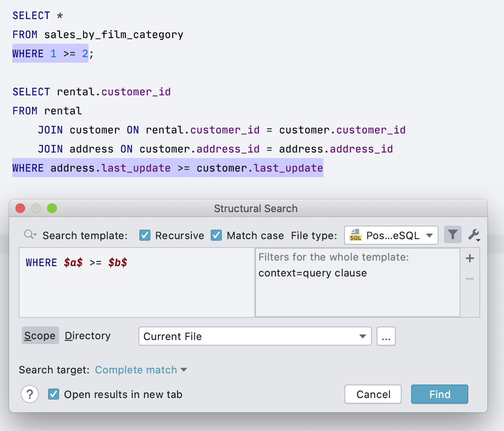Click the Find button

coord(440,394)
